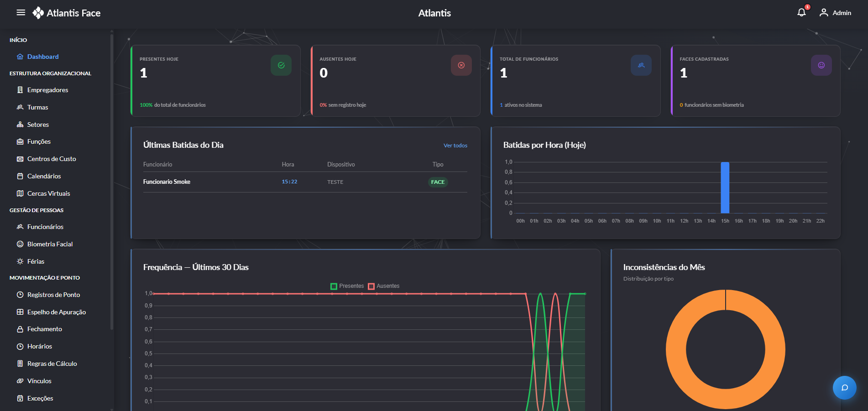
Task: Click the Horários clock icon
Action: 20,346
